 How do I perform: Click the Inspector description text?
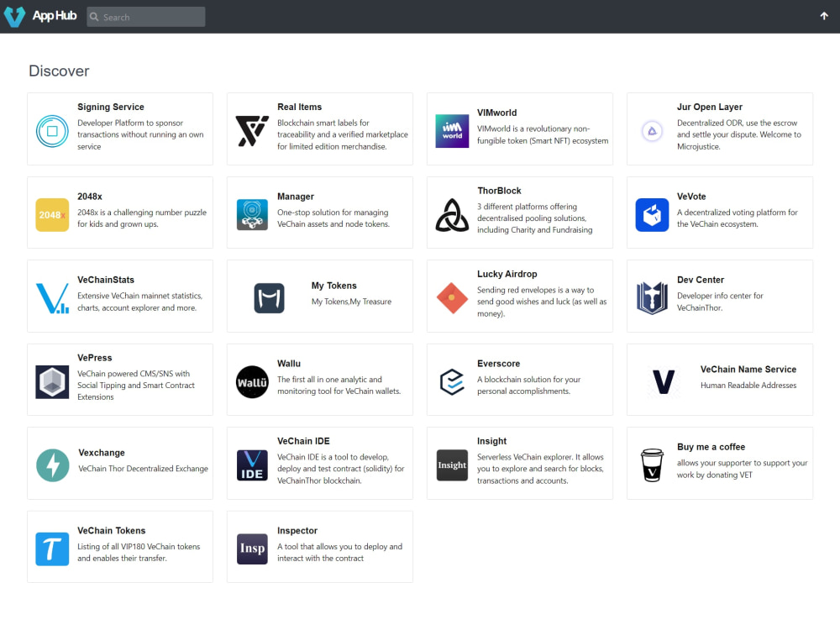click(339, 553)
